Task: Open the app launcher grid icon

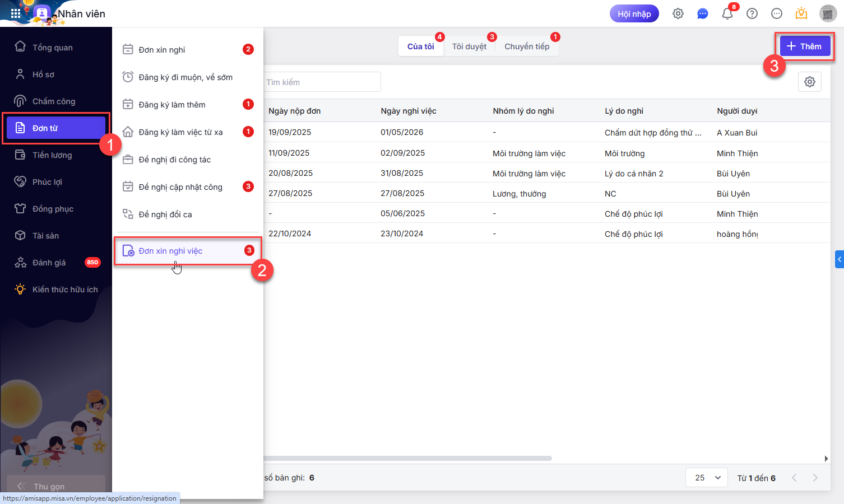Action: [x=16, y=13]
